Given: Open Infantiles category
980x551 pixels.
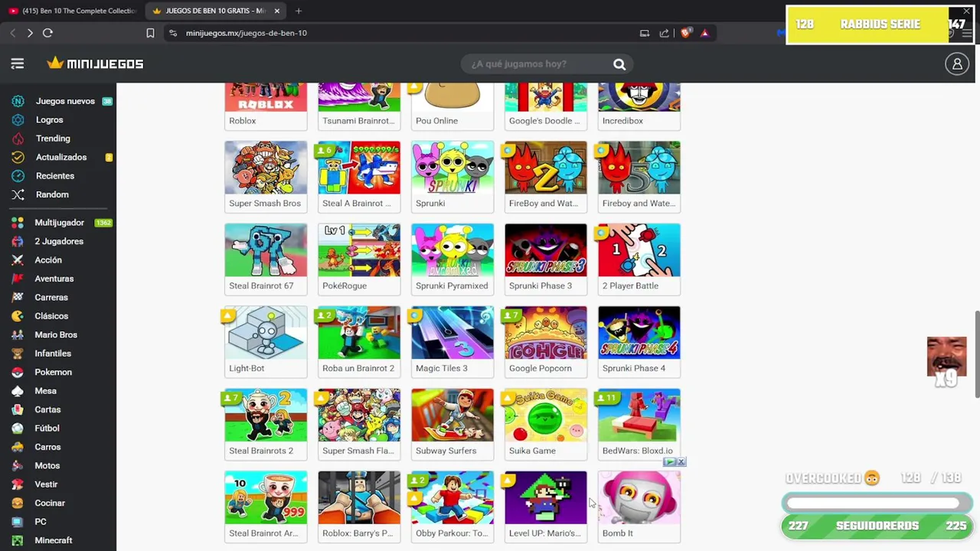Looking at the screenshot, I should coord(52,354).
